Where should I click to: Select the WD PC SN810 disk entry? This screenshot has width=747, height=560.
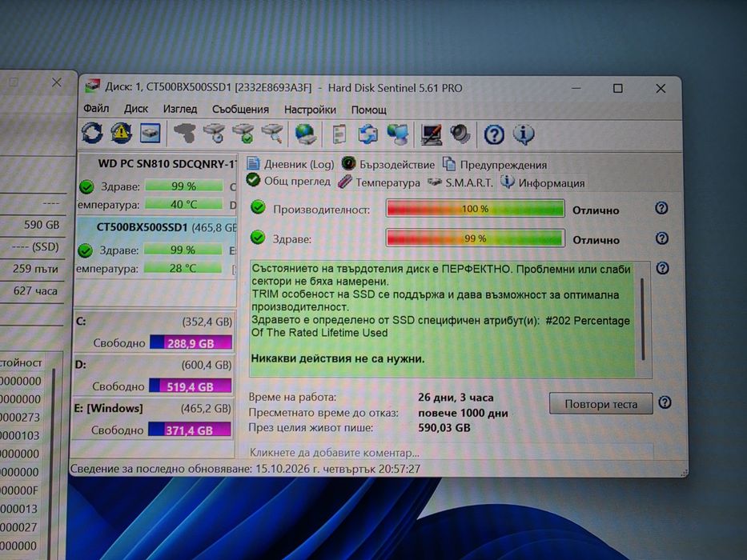[x=157, y=183]
